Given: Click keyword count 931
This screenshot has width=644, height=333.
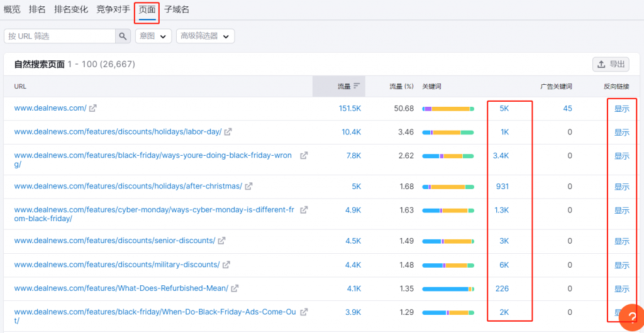Looking at the screenshot, I should point(502,186).
